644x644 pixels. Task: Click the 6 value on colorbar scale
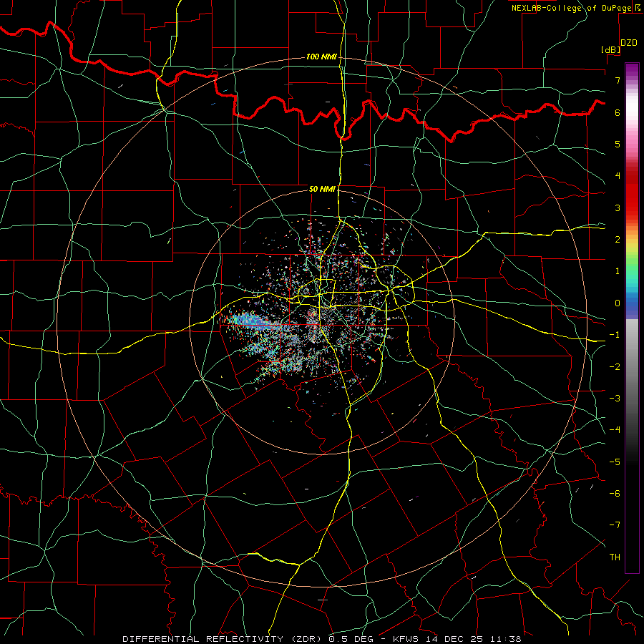tap(618, 112)
